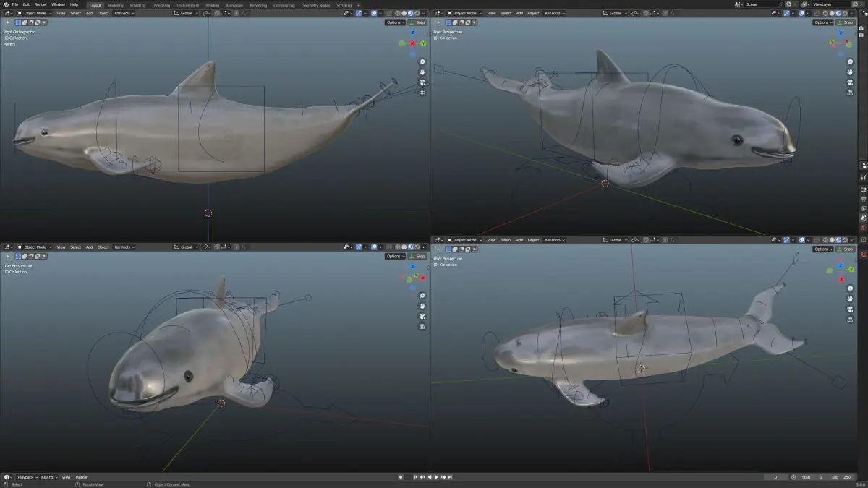Image resolution: width=868 pixels, height=488 pixels.
Task: Click pan hand icon in top-right viewport
Action: click(850, 72)
